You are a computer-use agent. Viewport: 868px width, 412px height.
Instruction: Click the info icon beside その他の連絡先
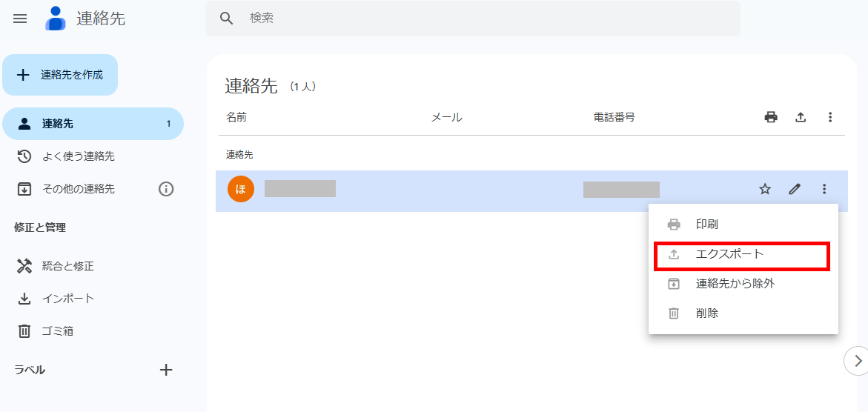[166, 189]
